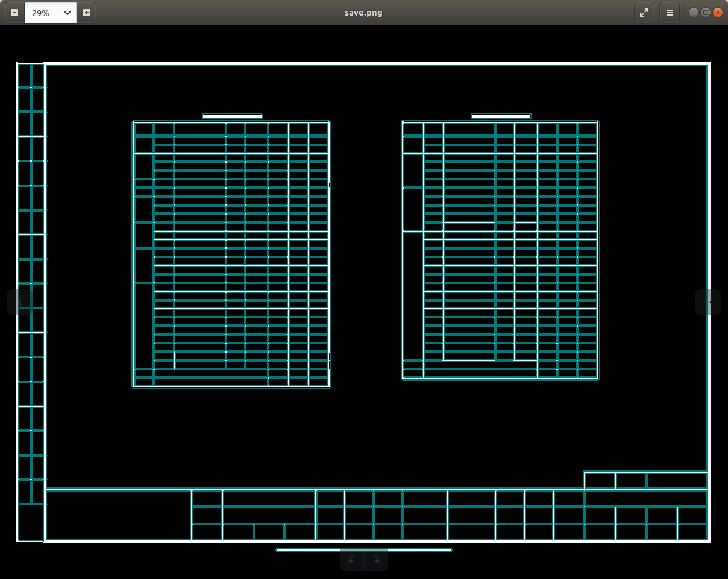Click the left table in the drawing
Viewport: 728px width, 579px height.
pos(231,254)
